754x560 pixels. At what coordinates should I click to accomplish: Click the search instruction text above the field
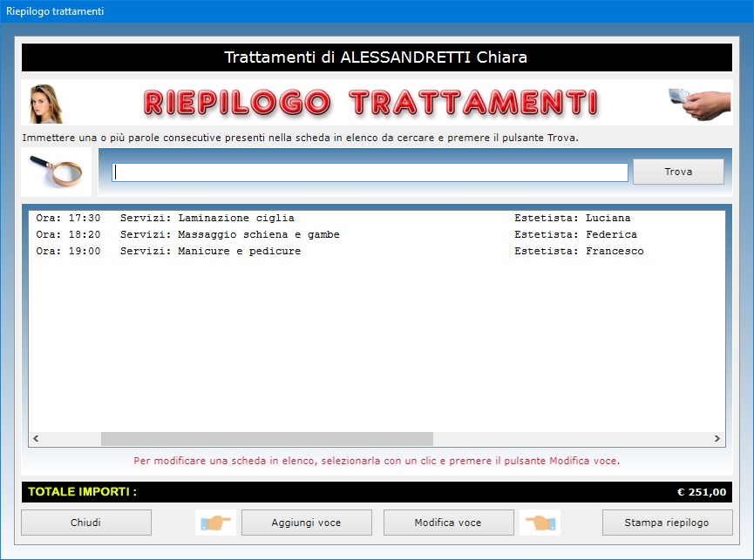click(301, 138)
